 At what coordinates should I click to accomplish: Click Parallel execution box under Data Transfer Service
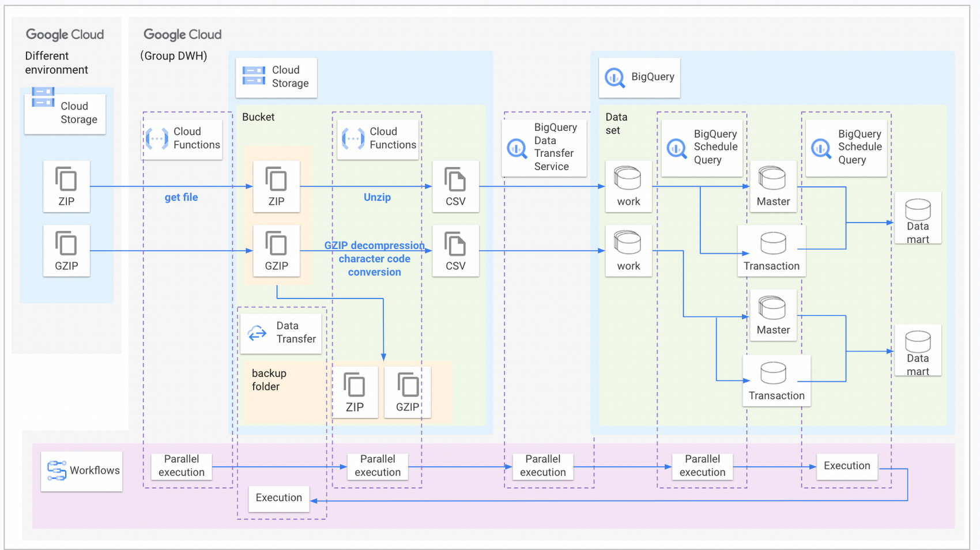coord(543,466)
